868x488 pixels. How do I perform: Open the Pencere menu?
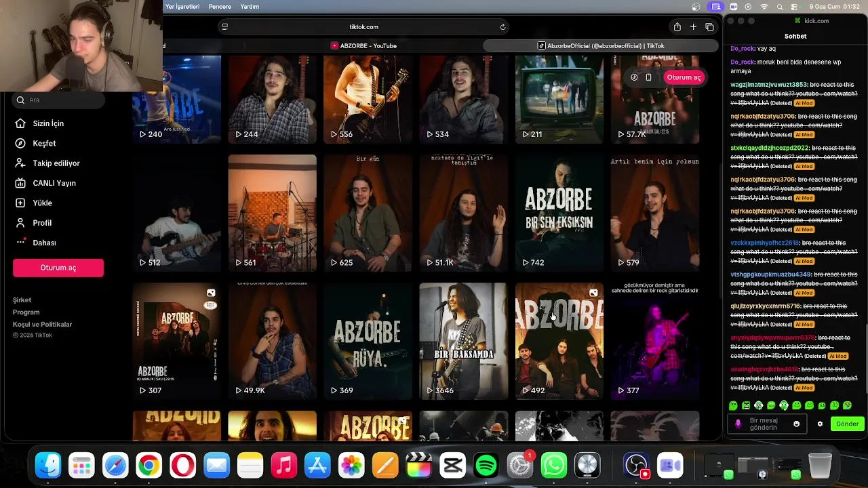point(220,7)
